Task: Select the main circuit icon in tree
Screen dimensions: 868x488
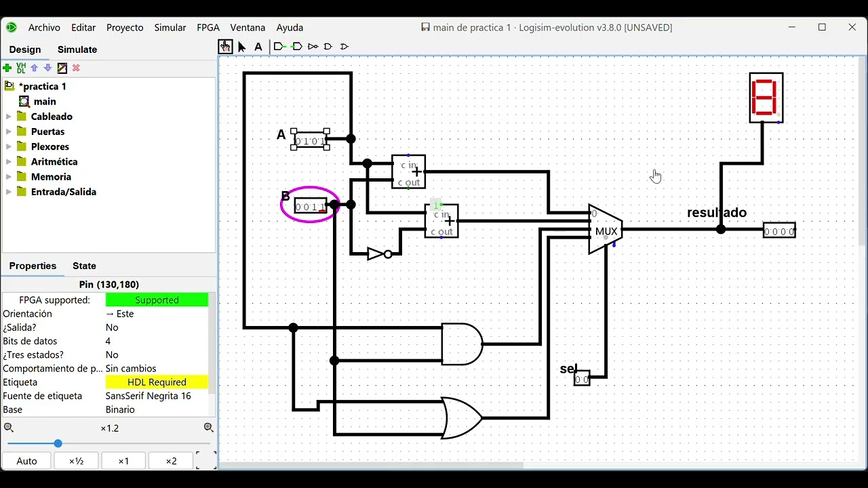Action: tap(24, 102)
